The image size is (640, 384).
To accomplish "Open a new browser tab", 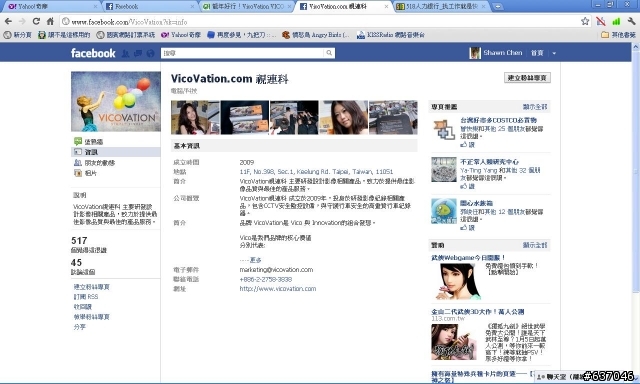I will 498,7.
